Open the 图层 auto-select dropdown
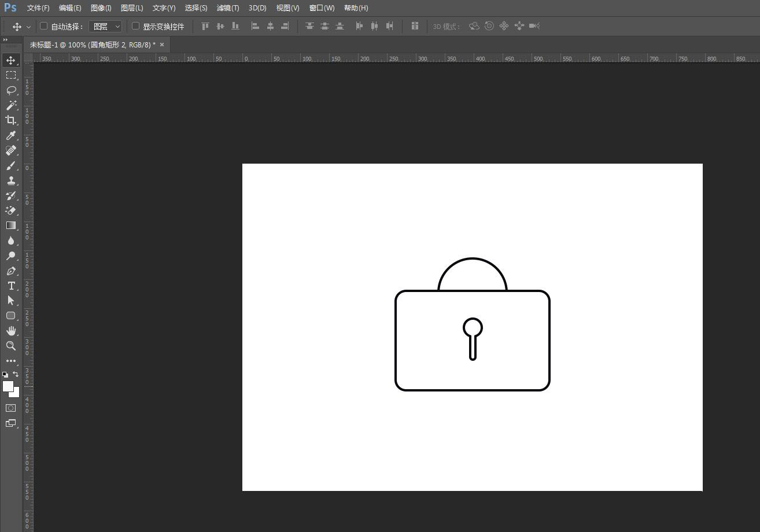760x532 pixels. (x=106, y=27)
